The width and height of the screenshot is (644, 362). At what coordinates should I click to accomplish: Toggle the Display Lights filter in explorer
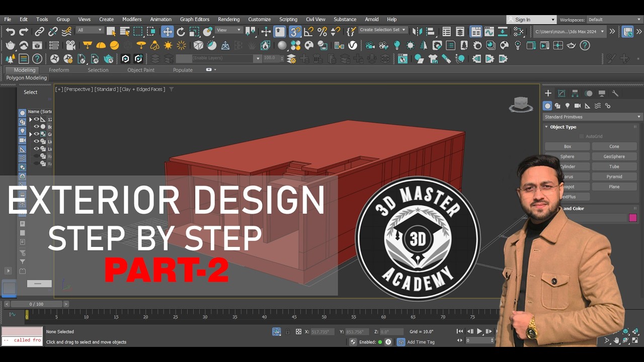coord(22,131)
